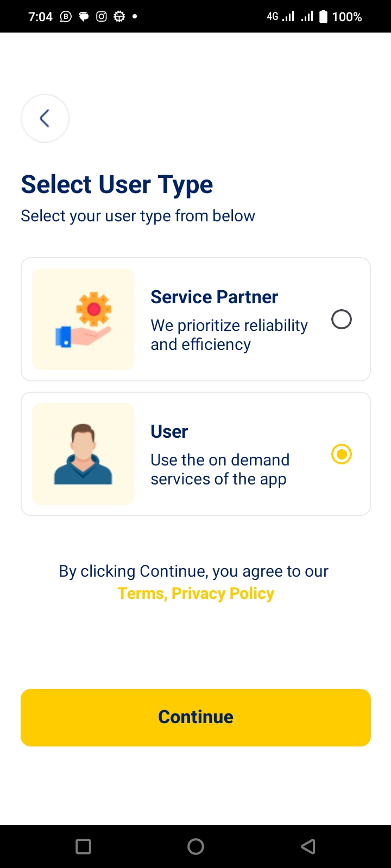Tap the B circle notification icon
The width and height of the screenshot is (391, 868).
tap(66, 17)
